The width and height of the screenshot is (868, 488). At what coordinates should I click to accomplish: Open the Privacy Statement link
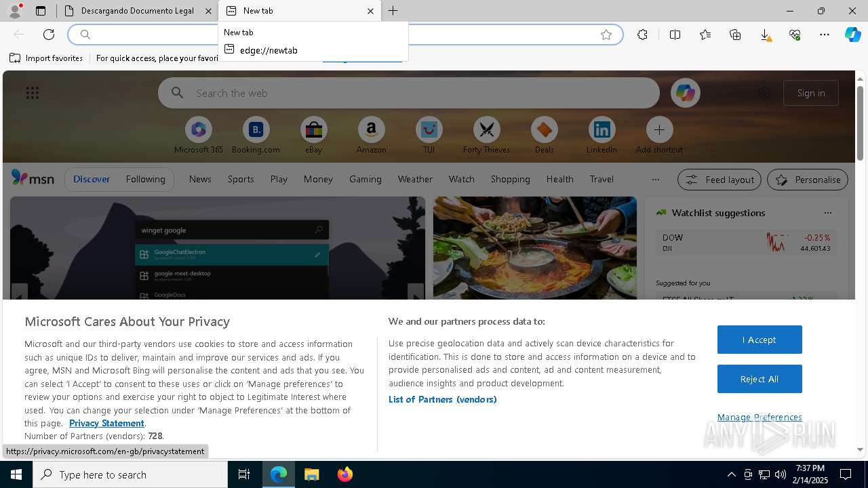(106, 423)
